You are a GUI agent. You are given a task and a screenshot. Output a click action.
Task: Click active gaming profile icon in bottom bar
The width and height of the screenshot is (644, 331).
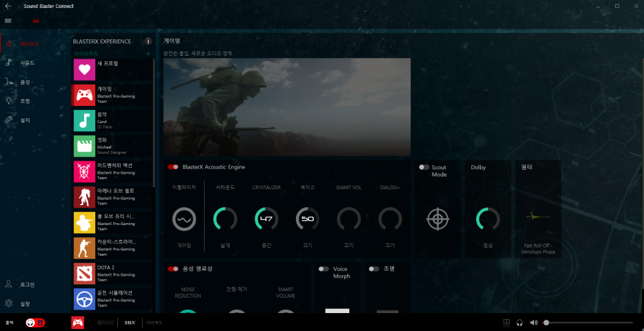point(77,323)
